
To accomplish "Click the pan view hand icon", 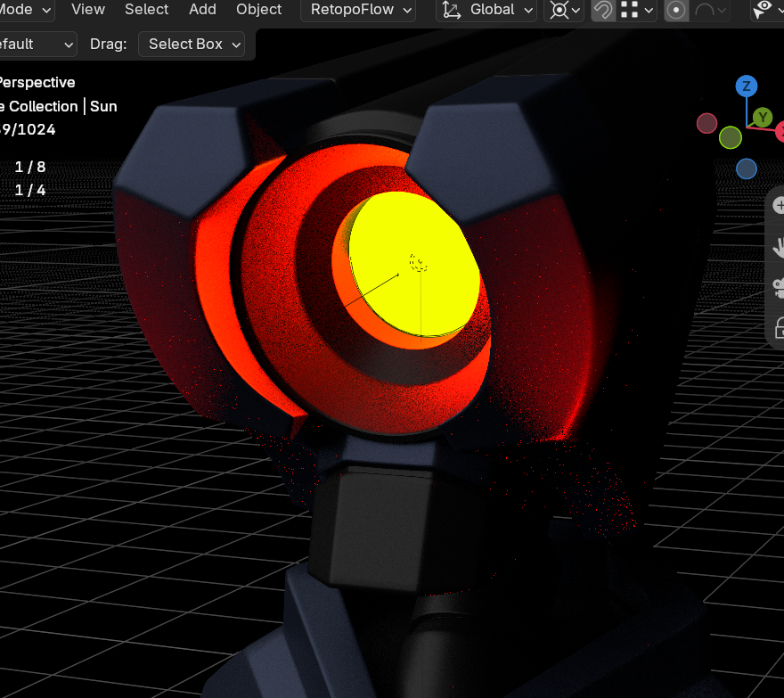I will [x=778, y=247].
